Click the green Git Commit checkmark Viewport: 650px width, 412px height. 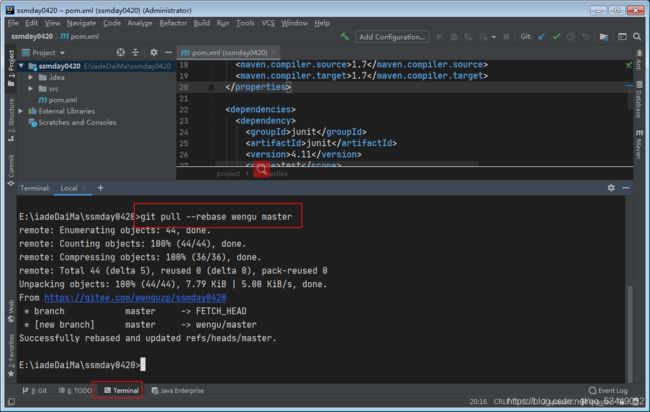556,37
